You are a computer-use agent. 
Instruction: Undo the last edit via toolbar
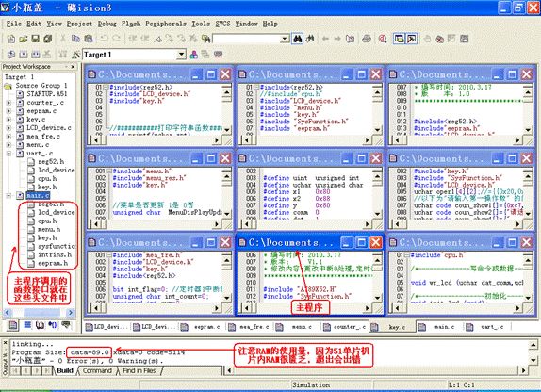point(104,39)
